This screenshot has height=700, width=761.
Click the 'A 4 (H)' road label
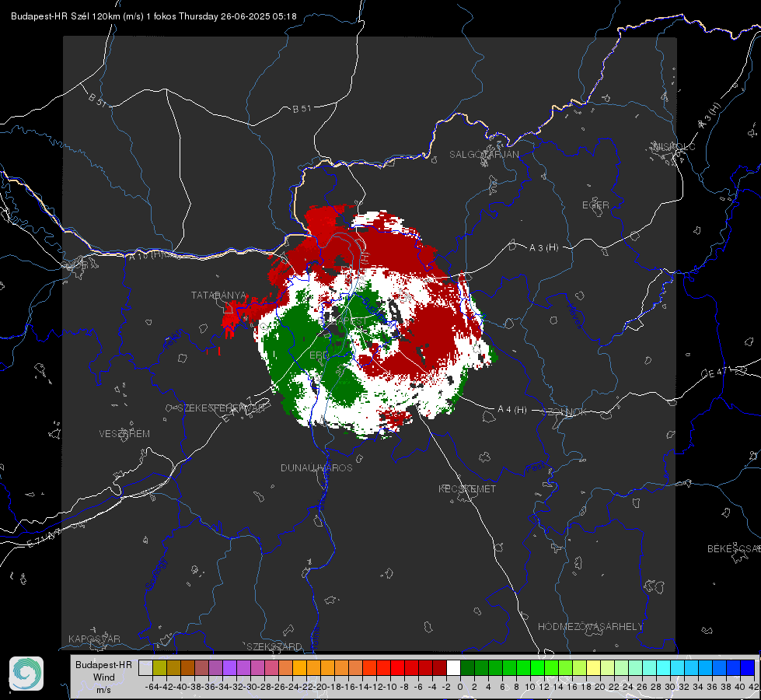coord(512,410)
